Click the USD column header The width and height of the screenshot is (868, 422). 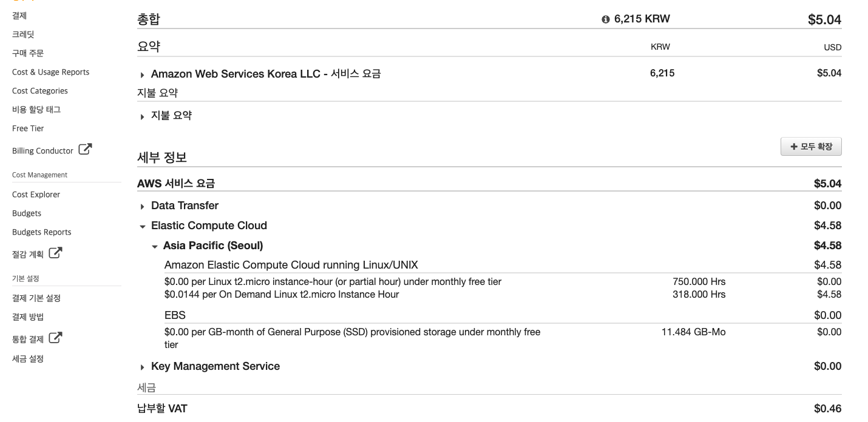click(832, 47)
